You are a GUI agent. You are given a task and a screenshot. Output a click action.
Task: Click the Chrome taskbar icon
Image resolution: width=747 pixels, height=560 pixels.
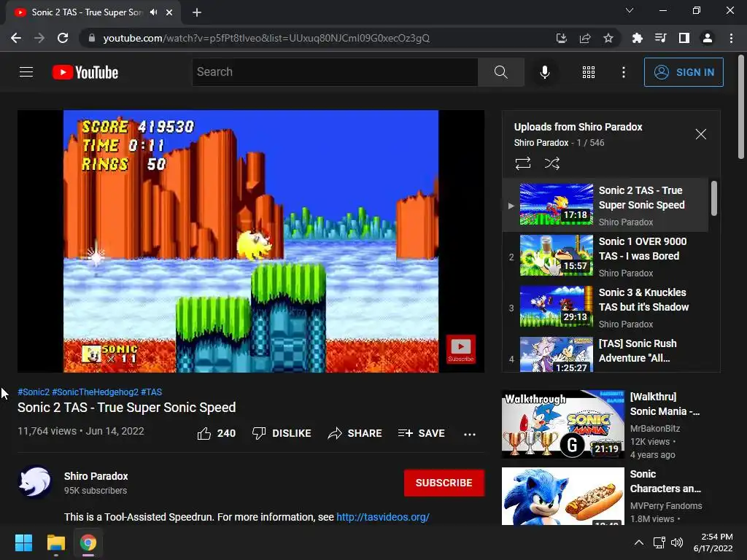point(88,542)
